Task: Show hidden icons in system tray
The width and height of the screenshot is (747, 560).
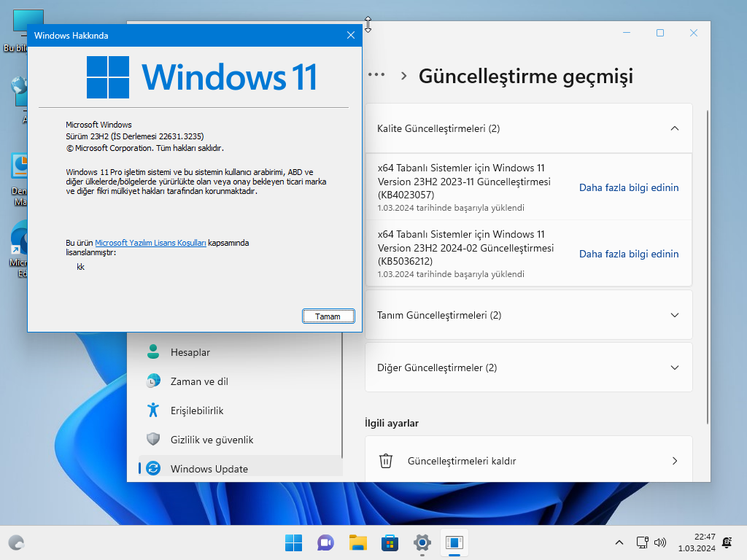Action: click(x=619, y=542)
